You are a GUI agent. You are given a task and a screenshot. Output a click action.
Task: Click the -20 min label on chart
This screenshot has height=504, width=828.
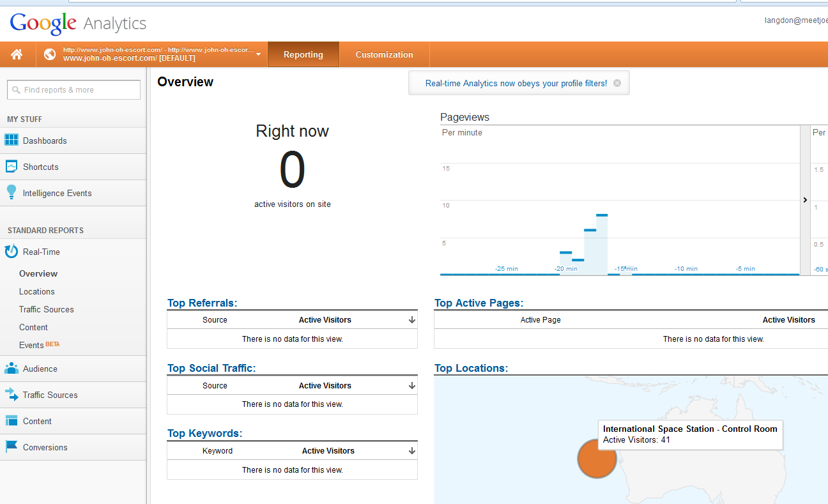[x=566, y=269]
